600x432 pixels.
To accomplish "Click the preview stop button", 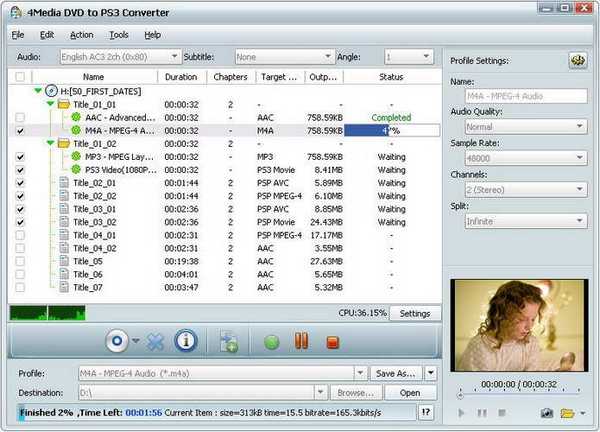I will click(x=502, y=412).
